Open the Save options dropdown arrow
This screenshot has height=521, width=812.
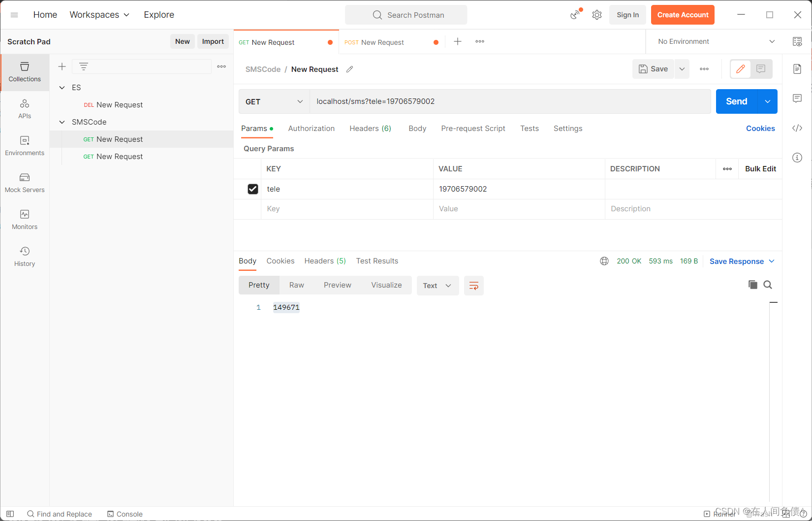tap(682, 69)
